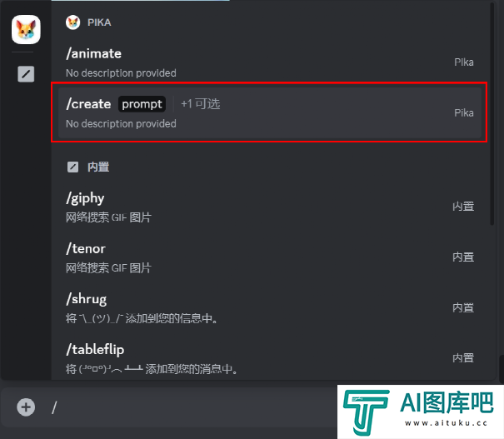The image size is (504, 439).
Task: Click the plus attachment button
Action: [x=26, y=407]
